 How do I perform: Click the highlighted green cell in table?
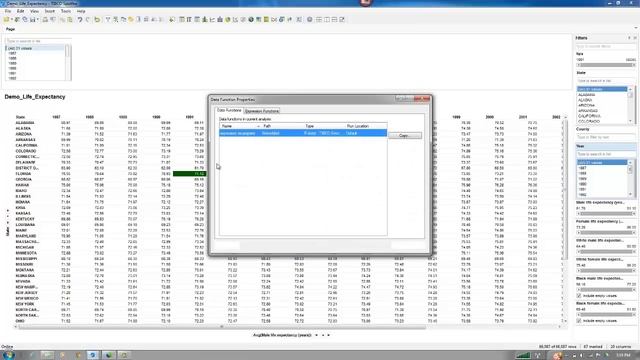[x=189, y=173]
